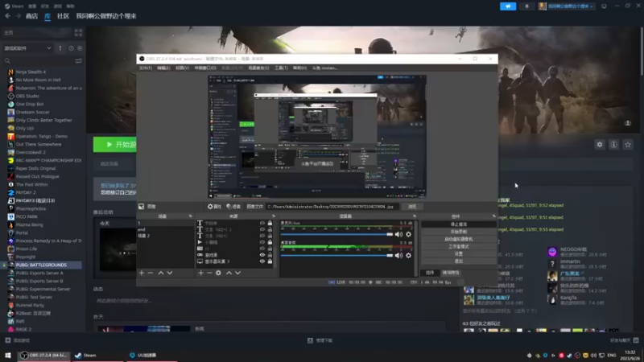Toggle visibility eye of game capture source
The width and height of the screenshot is (644, 362).
pyautogui.click(x=262, y=255)
